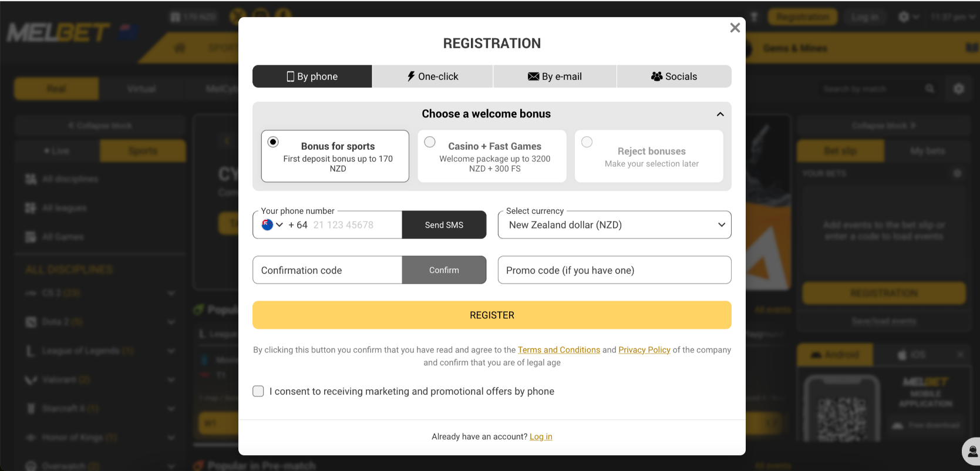The height and width of the screenshot is (471, 980).
Task: Close the registration dialog with the X
Action: click(x=735, y=28)
